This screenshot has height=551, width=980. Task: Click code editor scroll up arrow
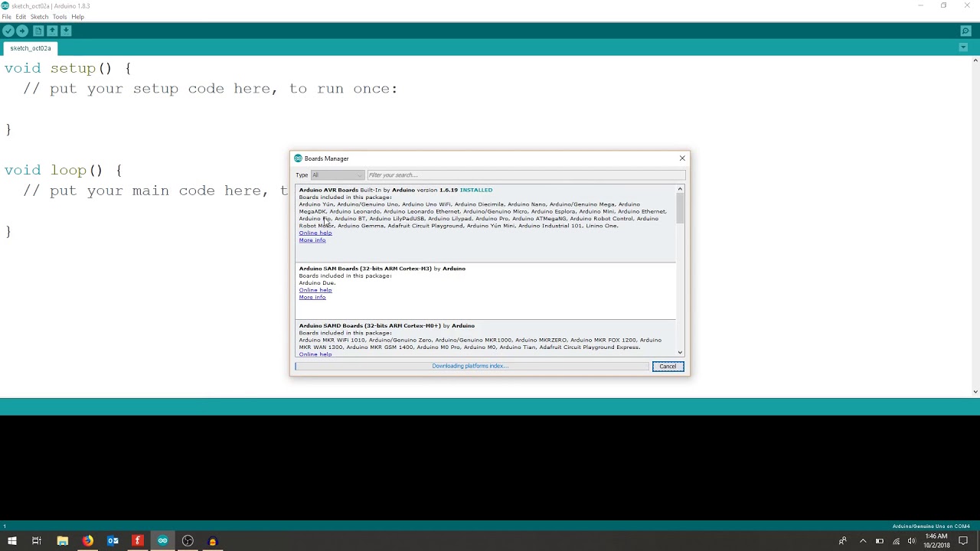(975, 60)
